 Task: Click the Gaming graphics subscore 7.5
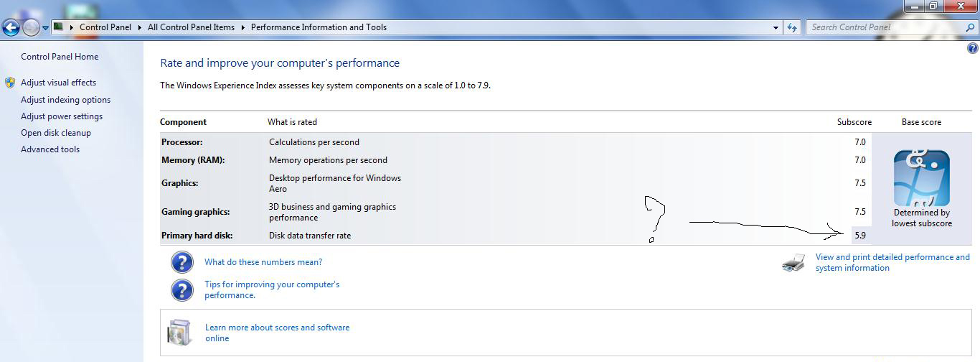point(860,212)
